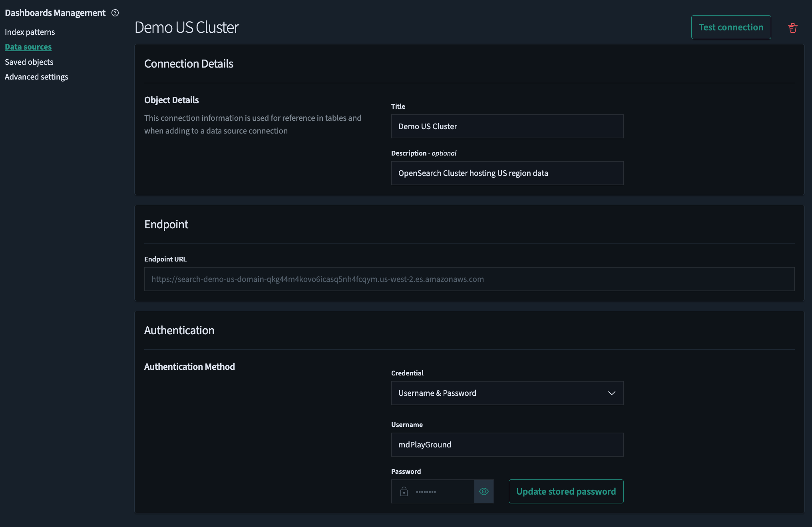Click the help icon beside Dashboards Management

(x=115, y=13)
